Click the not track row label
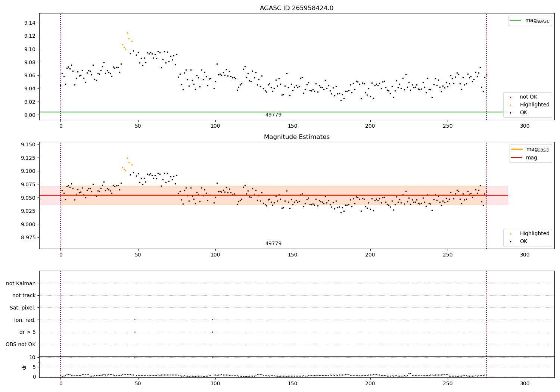 coord(24,296)
